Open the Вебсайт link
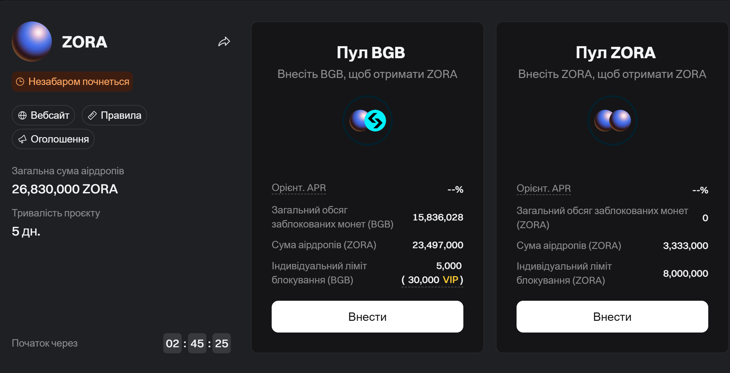This screenshot has width=730, height=373. (43, 115)
